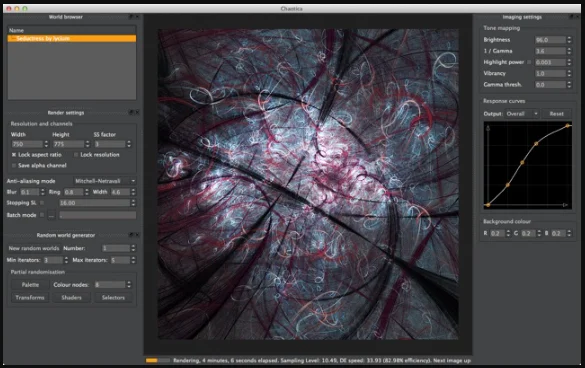585x368 pixels.
Task: Step the filter Width spinner beside 4.6
Action: point(133,192)
